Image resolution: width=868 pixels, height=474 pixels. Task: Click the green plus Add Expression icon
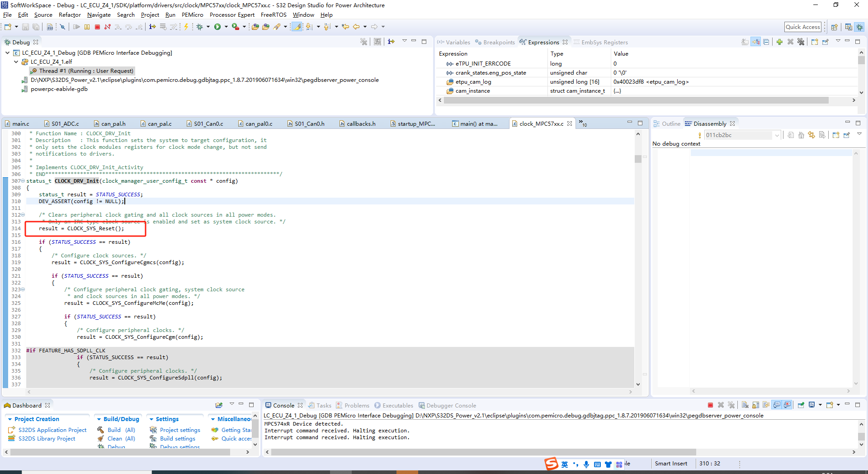[779, 42]
